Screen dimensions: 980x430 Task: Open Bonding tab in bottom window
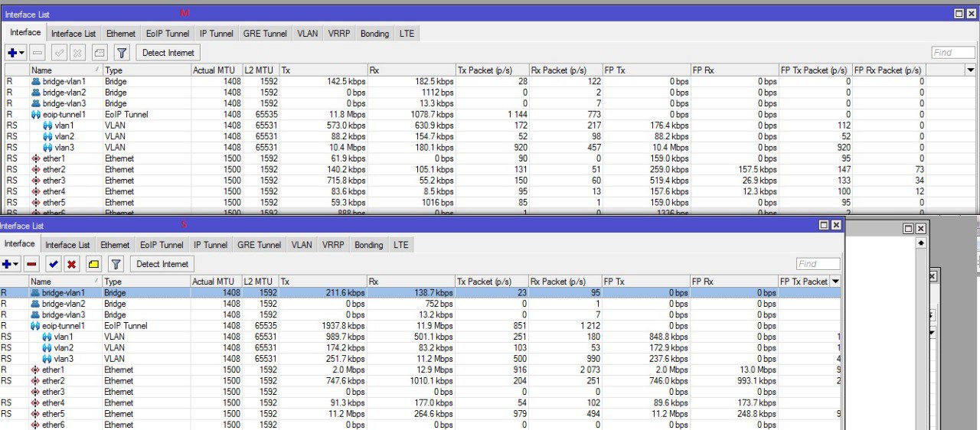click(x=368, y=245)
